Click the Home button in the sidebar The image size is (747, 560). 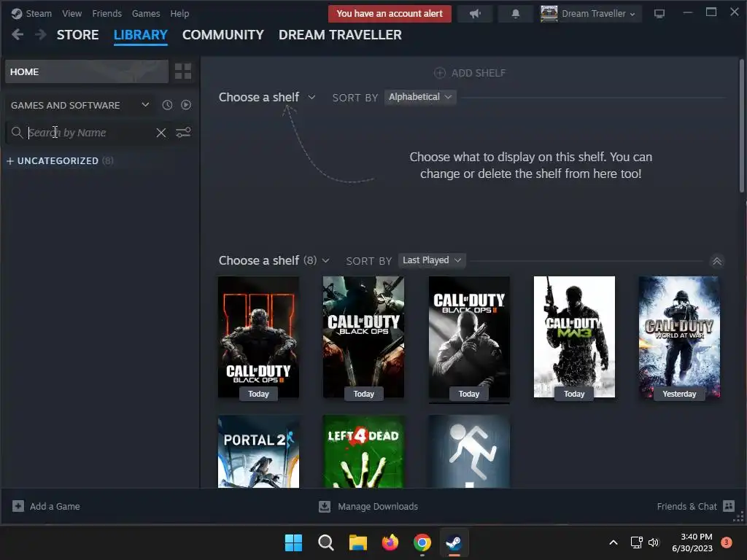coord(87,71)
